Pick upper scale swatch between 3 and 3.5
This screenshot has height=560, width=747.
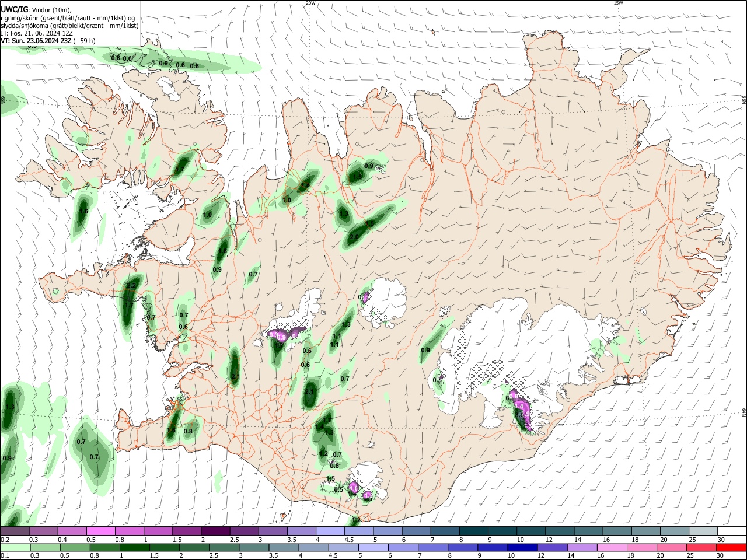[273, 531]
